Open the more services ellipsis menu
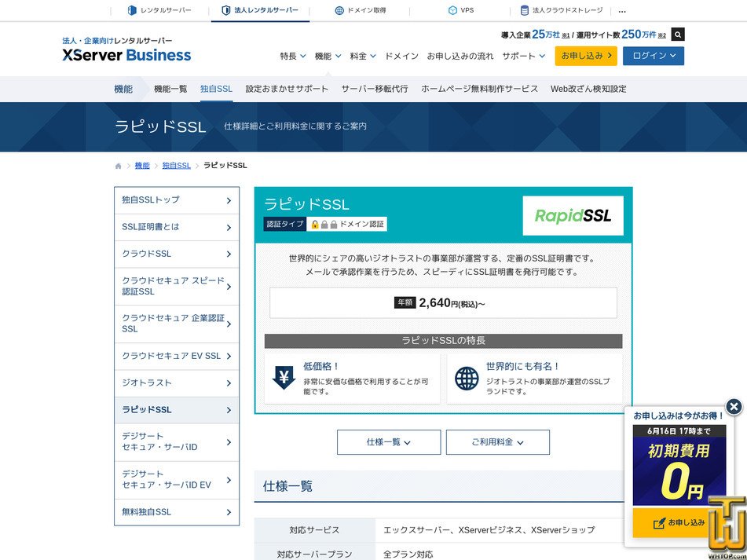The image size is (747, 560). [621, 11]
